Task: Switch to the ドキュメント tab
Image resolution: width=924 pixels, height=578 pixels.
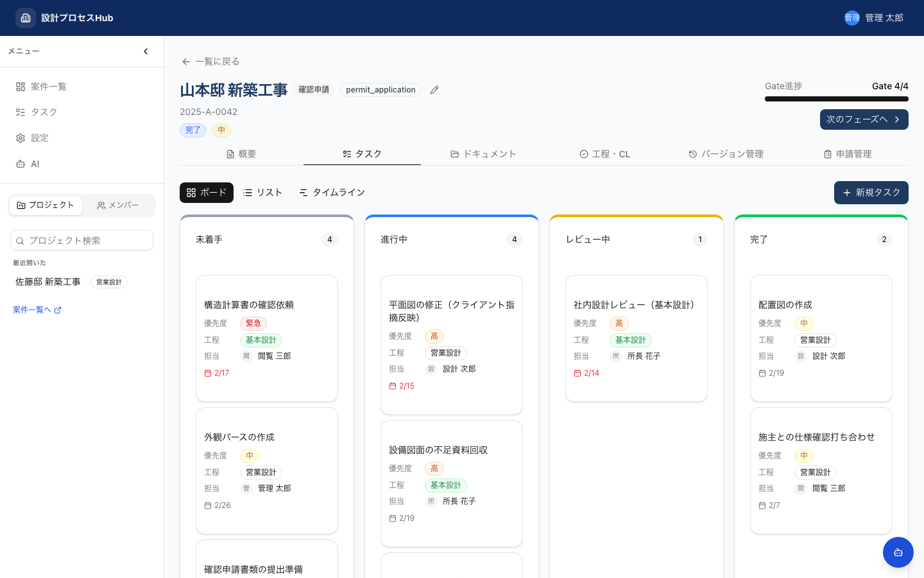Action: coord(483,153)
